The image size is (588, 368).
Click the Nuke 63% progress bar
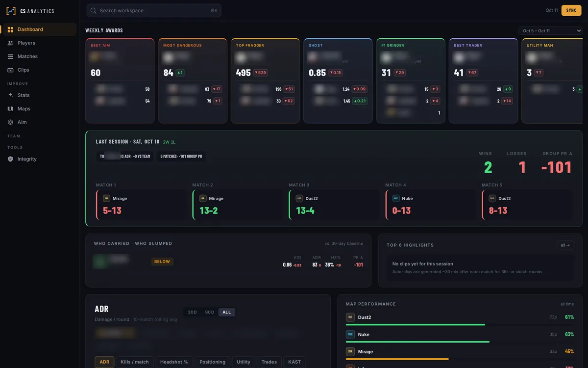pos(460,342)
